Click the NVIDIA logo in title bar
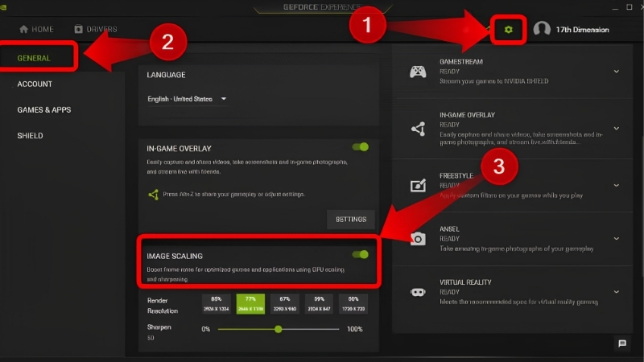This screenshot has width=644, height=362. [x=3, y=7]
